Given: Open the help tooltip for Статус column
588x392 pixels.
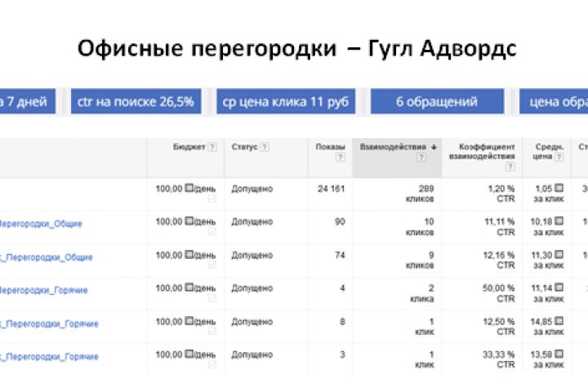Looking at the screenshot, I should pos(265,147).
